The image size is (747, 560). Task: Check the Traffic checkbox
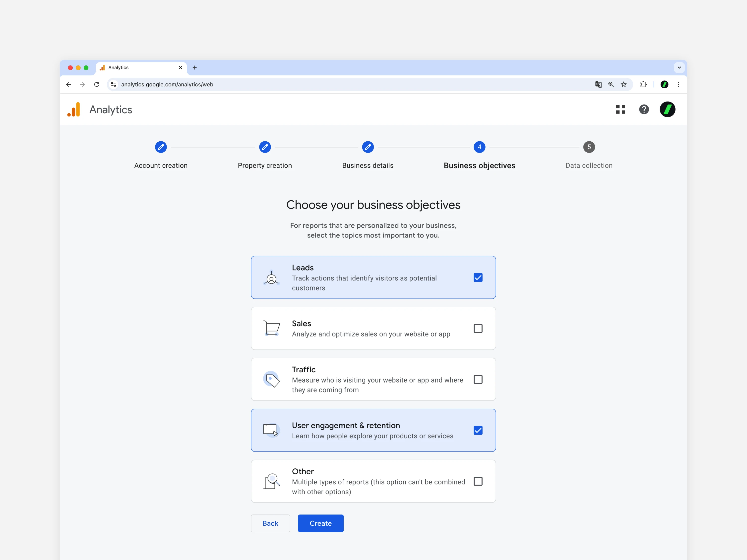click(478, 379)
